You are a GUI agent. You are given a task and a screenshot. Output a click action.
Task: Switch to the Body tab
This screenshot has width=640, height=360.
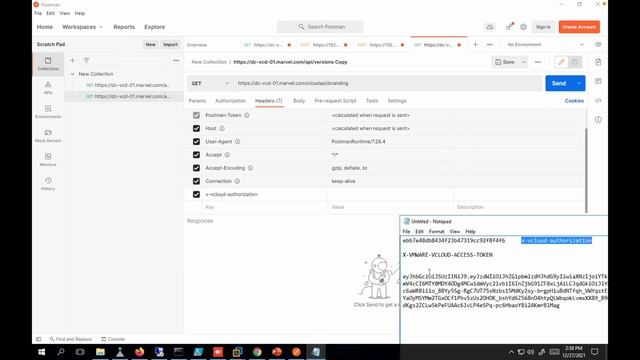299,101
